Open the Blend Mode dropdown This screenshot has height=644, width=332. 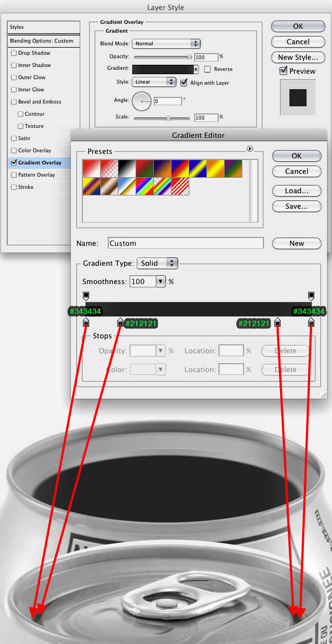tap(166, 44)
